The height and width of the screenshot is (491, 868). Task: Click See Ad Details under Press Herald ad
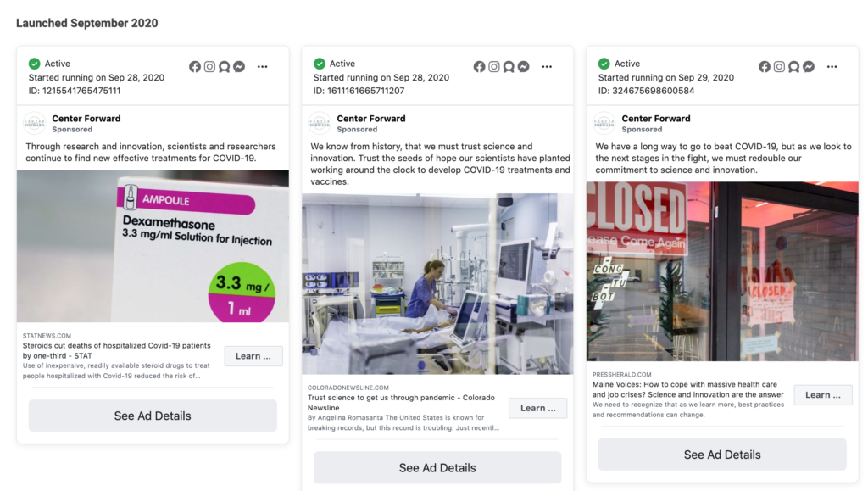coord(722,455)
